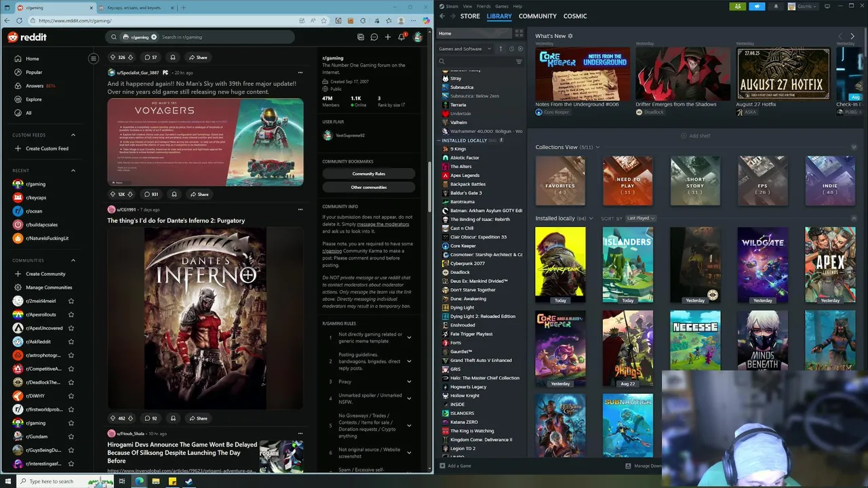Screen dimensions: 868x488
Task: Open Steam friends green button
Action: tap(738, 7)
